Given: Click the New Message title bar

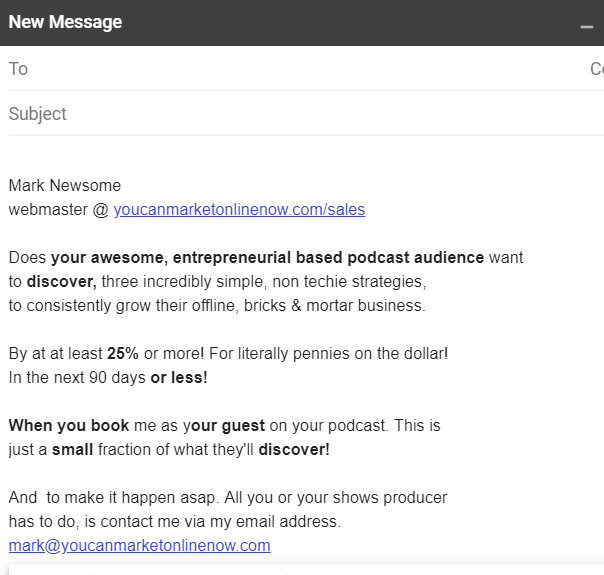Looking at the screenshot, I should click(300, 22).
